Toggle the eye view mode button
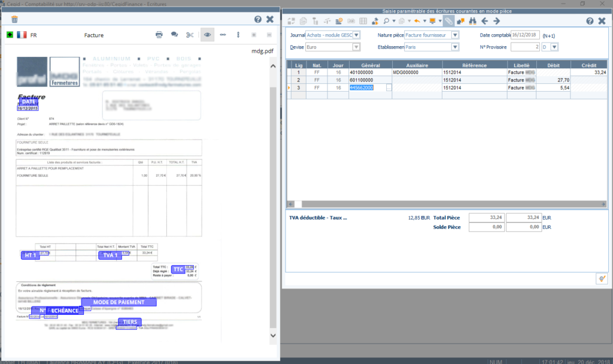 click(x=207, y=35)
